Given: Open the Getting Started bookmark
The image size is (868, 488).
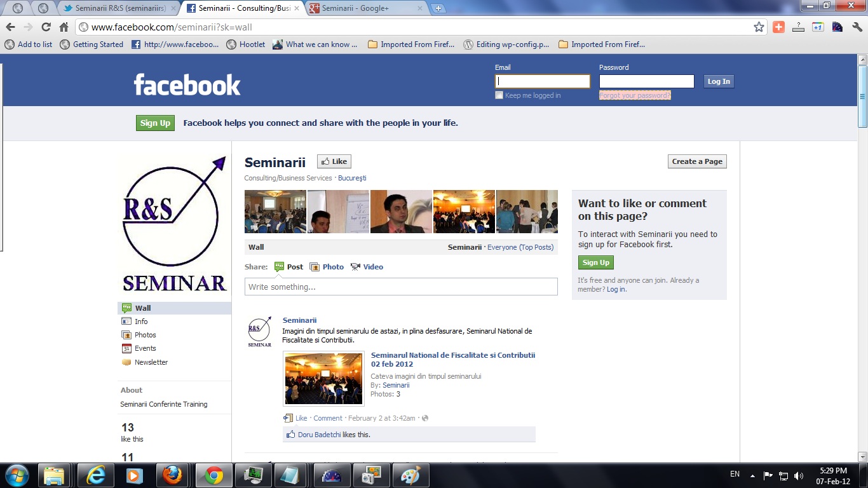Looking at the screenshot, I should (92, 44).
